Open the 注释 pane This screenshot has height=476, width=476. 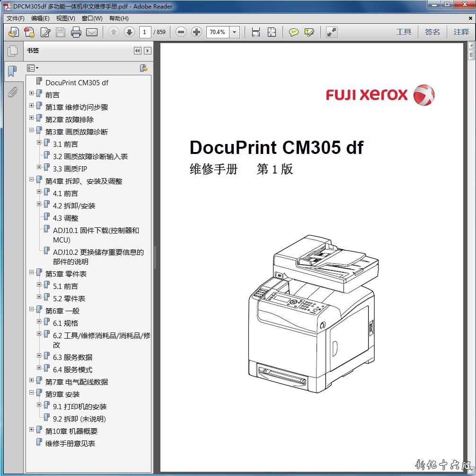click(x=461, y=32)
